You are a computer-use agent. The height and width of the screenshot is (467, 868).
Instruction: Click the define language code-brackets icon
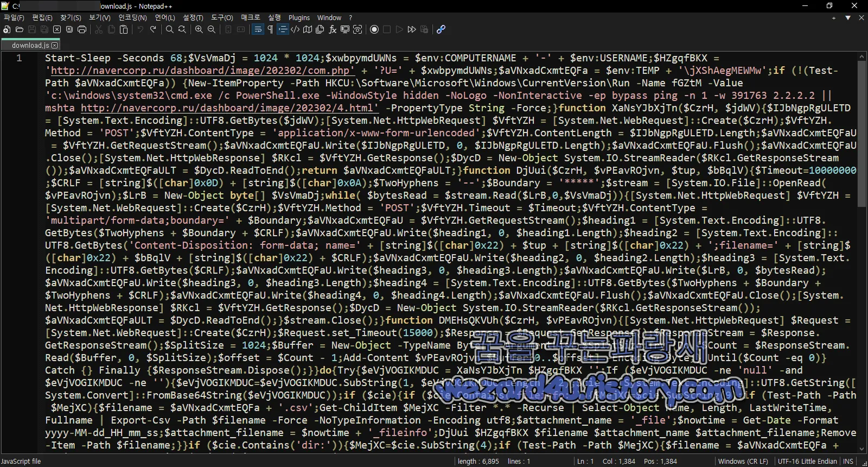295,29
